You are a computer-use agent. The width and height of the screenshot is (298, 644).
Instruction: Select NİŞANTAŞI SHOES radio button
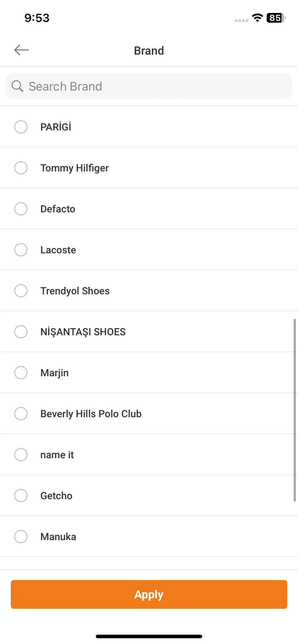[x=21, y=332]
